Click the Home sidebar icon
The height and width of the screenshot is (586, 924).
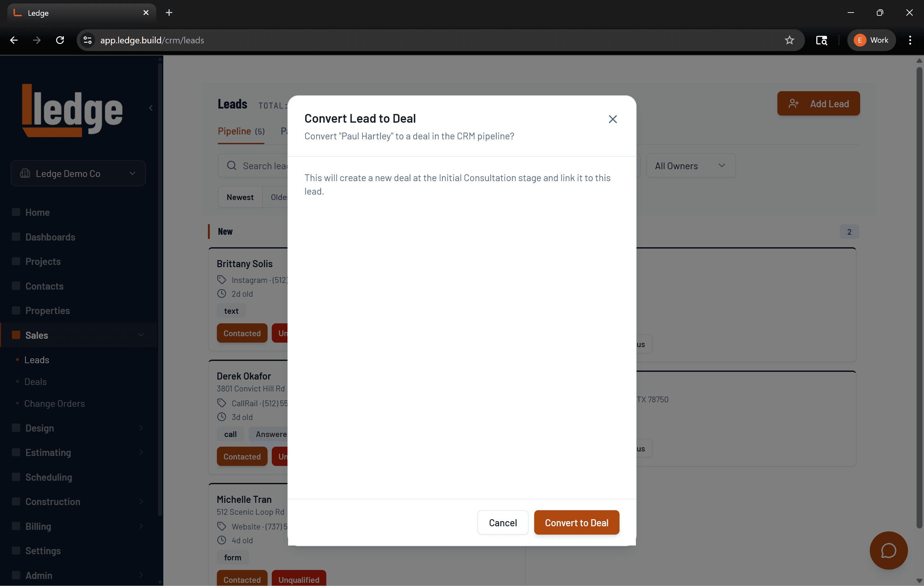point(16,212)
